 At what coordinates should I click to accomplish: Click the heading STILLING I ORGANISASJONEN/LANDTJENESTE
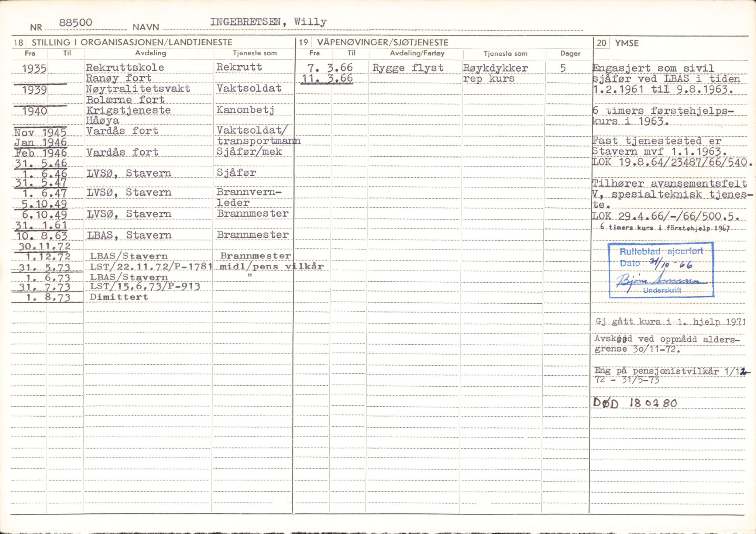pyautogui.click(x=132, y=42)
